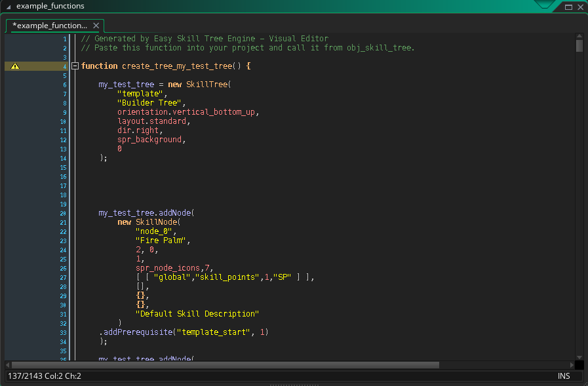Image resolution: width=588 pixels, height=386 pixels.
Task: Click the vertical scrollbar thumb
Action: pyautogui.click(x=579, y=46)
